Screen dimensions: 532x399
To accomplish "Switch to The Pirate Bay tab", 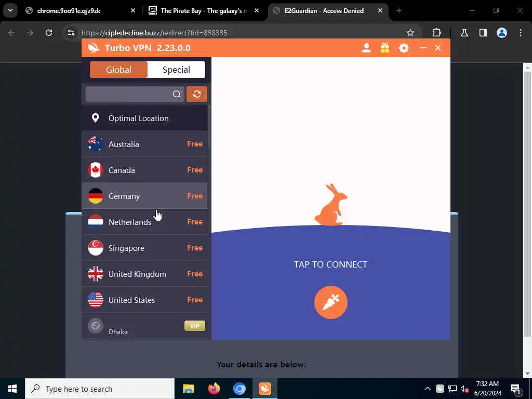I will click(204, 11).
